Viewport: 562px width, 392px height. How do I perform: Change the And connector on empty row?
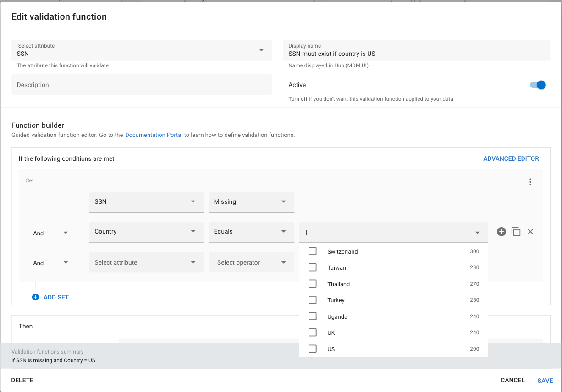coord(50,263)
